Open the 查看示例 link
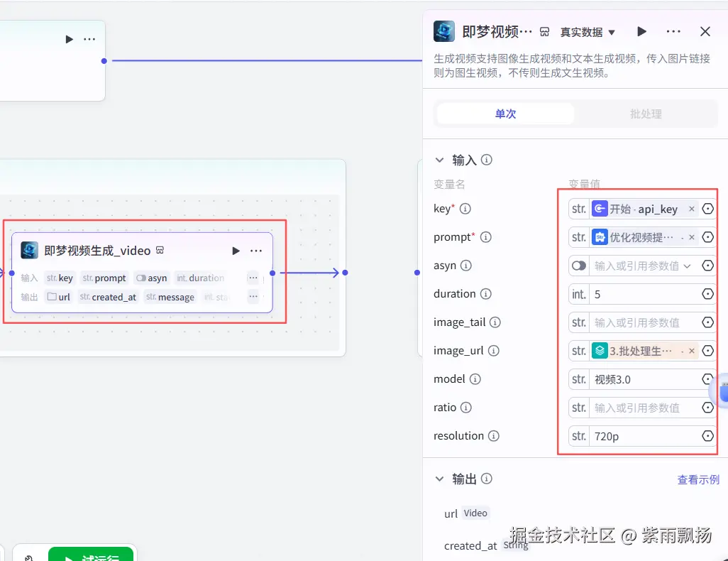The height and width of the screenshot is (561, 728). (697, 479)
